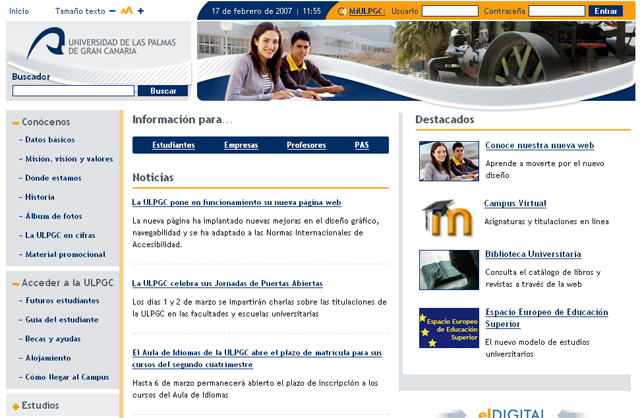The height and width of the screenshot is (418, 640).
Task: Open the Espacio Europeo stars thumbnail
Action: coord(449,328)
